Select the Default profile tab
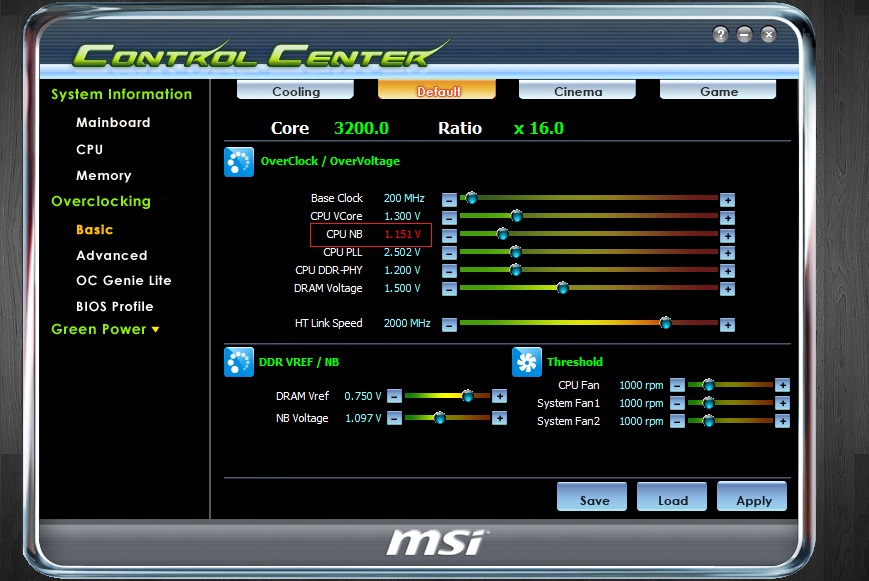The width and height of the screenshot is (869, 581). click(437, 90)
